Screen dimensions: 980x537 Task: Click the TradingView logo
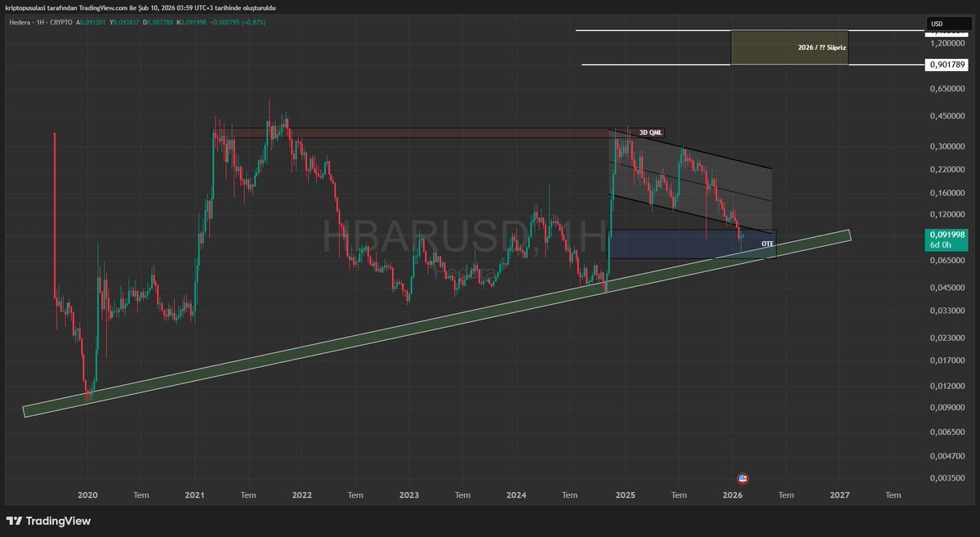click(49, 521)
